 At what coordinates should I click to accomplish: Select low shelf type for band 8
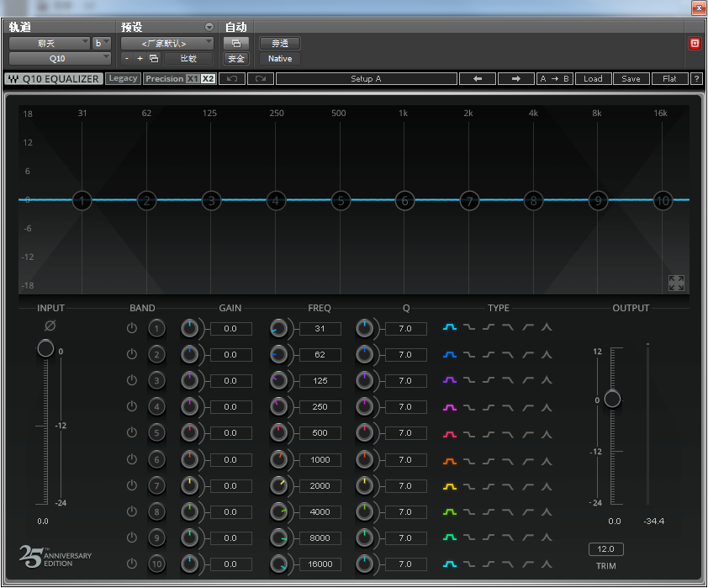469,512
